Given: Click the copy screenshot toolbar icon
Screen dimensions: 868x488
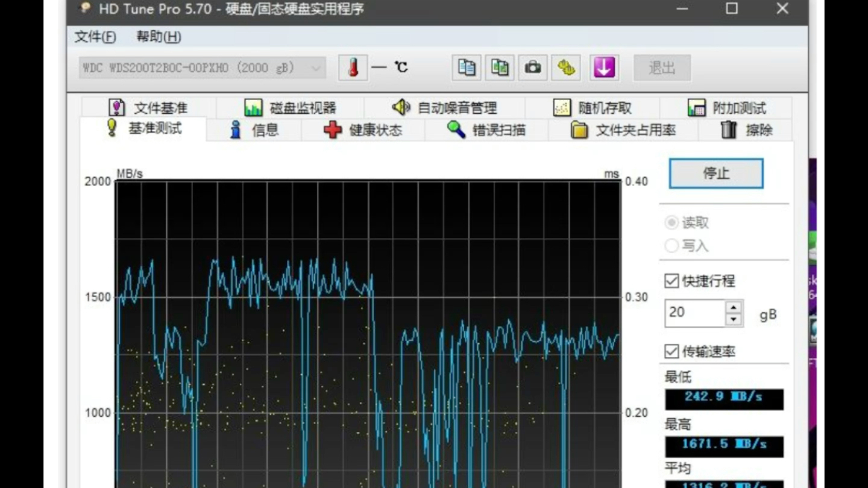Looking at the screenshot, I should coord(500,67).
